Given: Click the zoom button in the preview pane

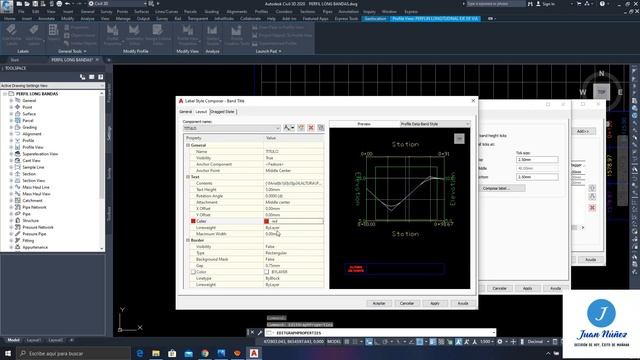Looking at the screenshot, I should pos(459,139).
